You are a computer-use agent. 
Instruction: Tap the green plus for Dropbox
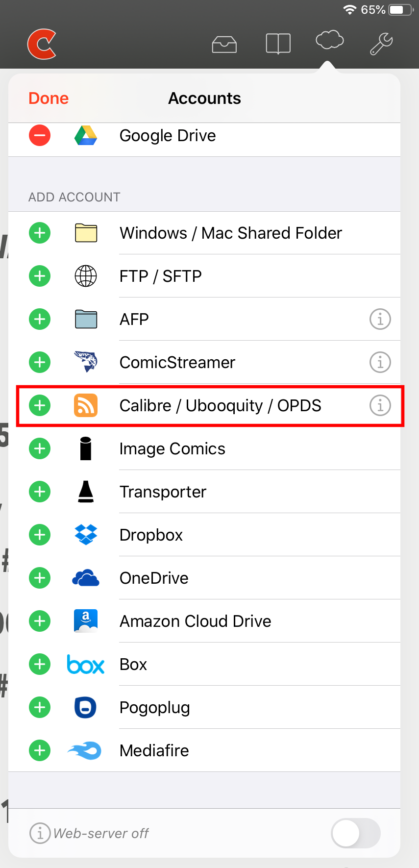40,535
